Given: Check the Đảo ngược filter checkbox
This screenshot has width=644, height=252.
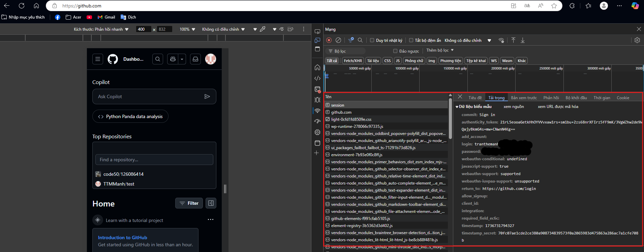Looking at the screenshot, I should 395,51.
